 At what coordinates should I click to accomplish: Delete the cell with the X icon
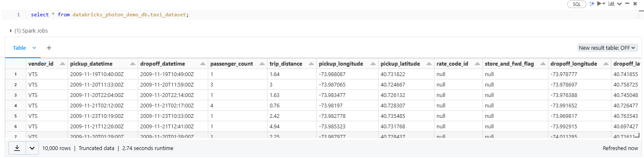[635, 4]
